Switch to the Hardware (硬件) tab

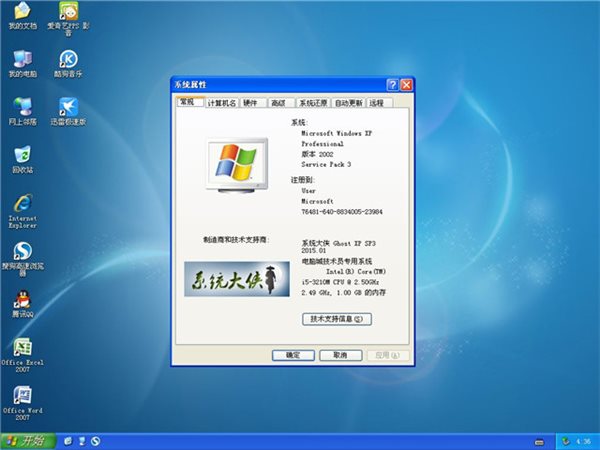(253, 103)
